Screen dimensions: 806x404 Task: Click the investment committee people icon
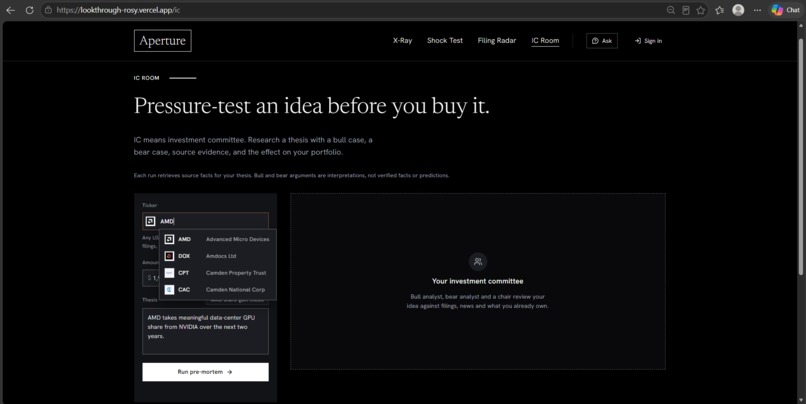point(478,262)
